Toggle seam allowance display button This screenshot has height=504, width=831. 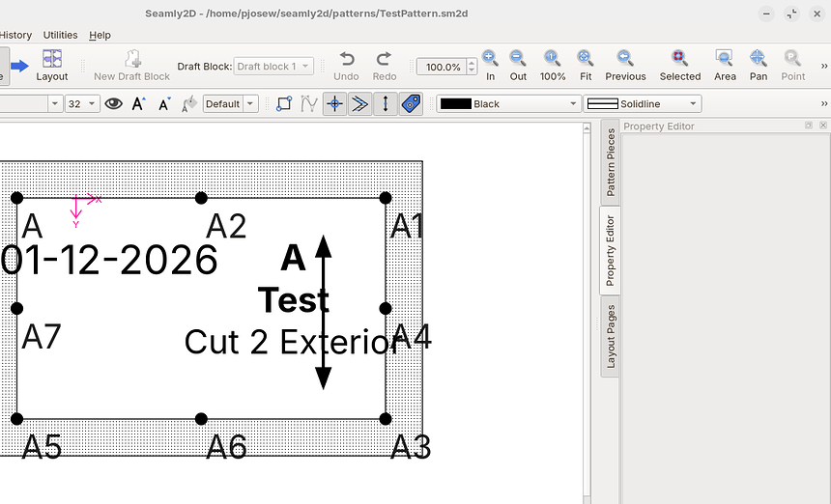click(x=360, y=103)
